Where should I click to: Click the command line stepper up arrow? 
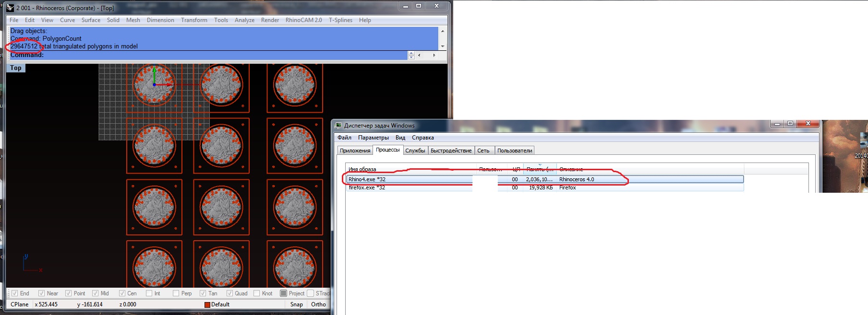(411, 53)
